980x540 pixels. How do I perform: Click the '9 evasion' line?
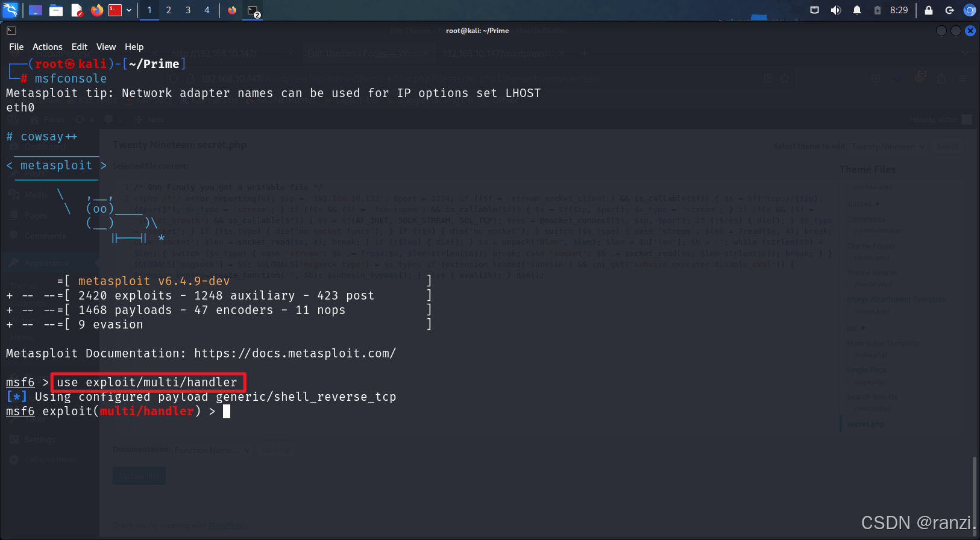[x=219, y=325]
